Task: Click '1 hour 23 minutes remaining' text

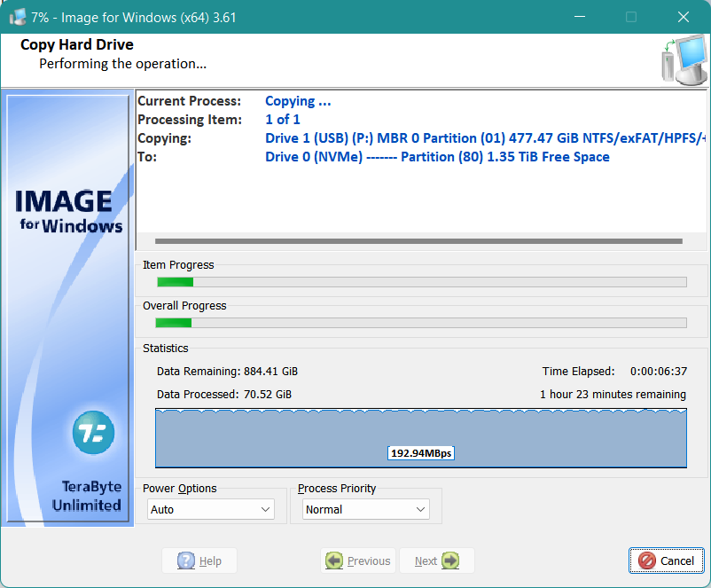Action: (x=613, y=395)
